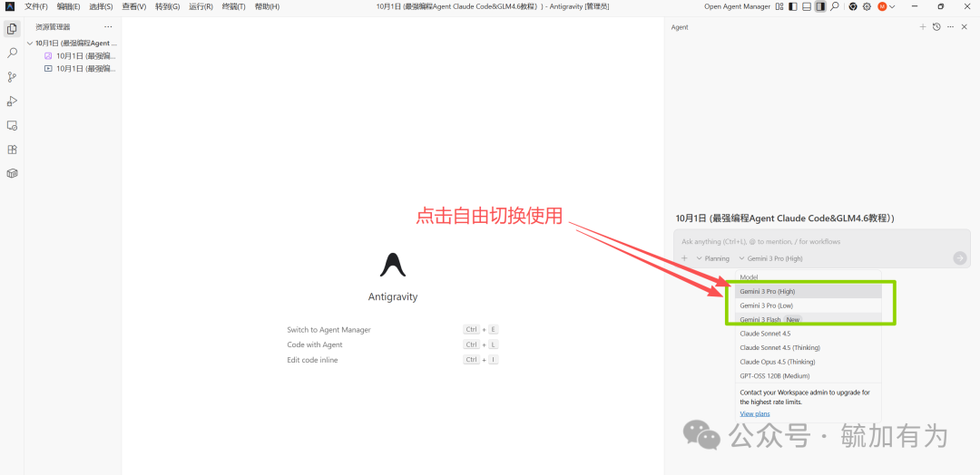This screenshot has height=475, width=980.
Task: Select GPT-OSS 120B (Medium) model
Action: click(x=808, y=376)
